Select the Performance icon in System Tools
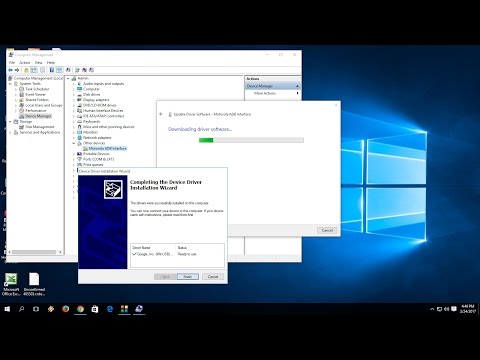This screenshot has width=480, height=360. click(x=22, y=111)
